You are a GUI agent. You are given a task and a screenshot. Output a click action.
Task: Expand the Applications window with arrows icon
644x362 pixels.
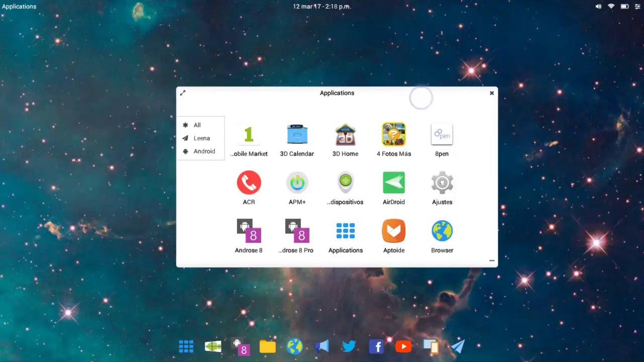pos(183,93)
